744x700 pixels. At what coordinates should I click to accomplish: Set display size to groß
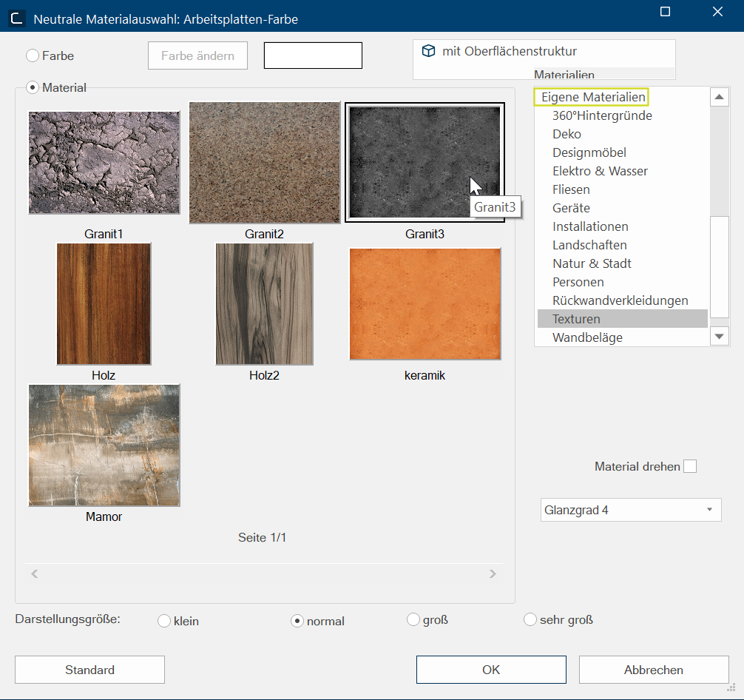pyautogui.click(x=413, y=619)
